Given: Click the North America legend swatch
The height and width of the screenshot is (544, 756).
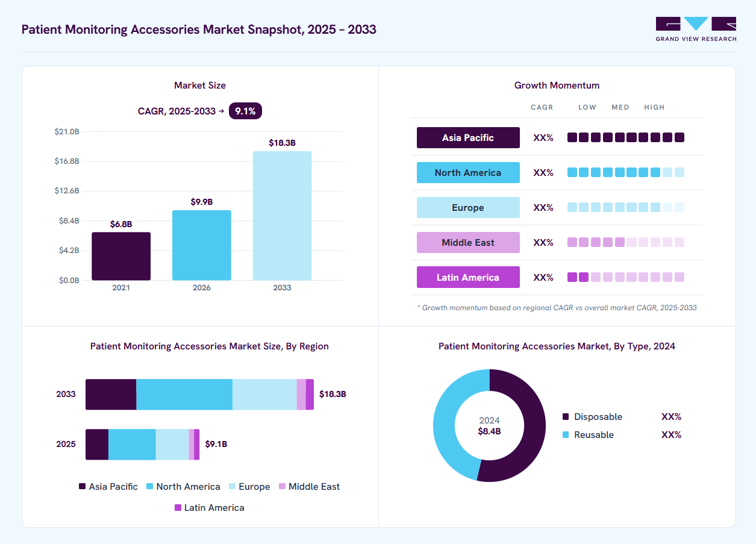Looking at the screenshot, I should coord(149,486).
